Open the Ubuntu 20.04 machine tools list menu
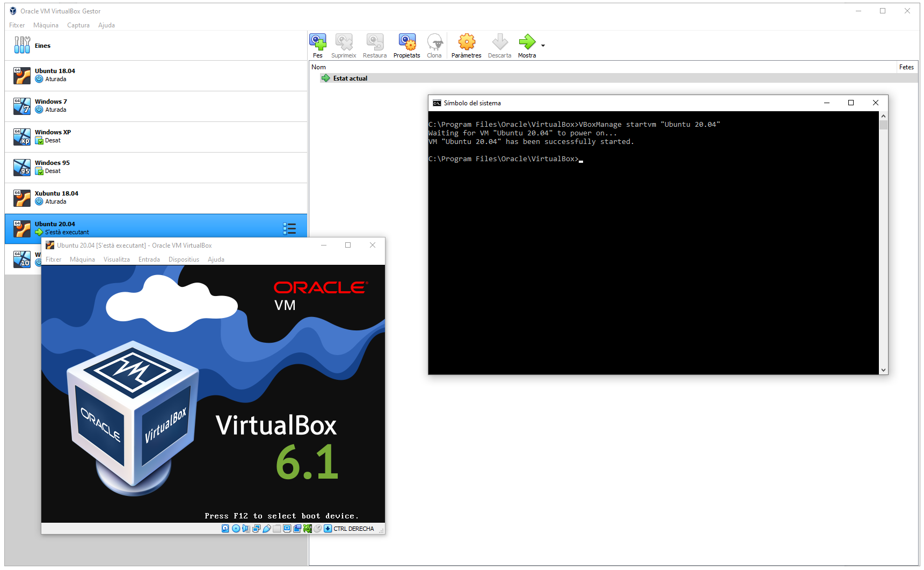Screen dimensions: 924x570 point(289,229)
